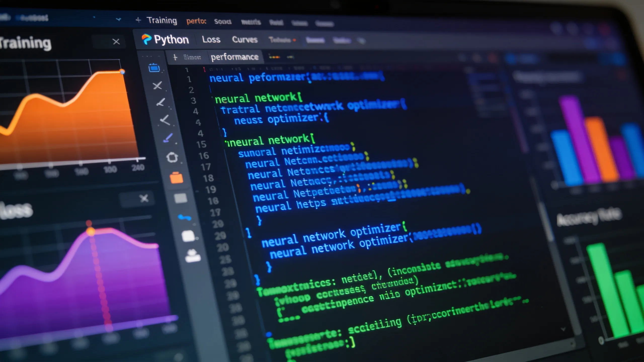Select the blue brush icon in the sidebar
The image size is (644, 362).
click(168, 138)
